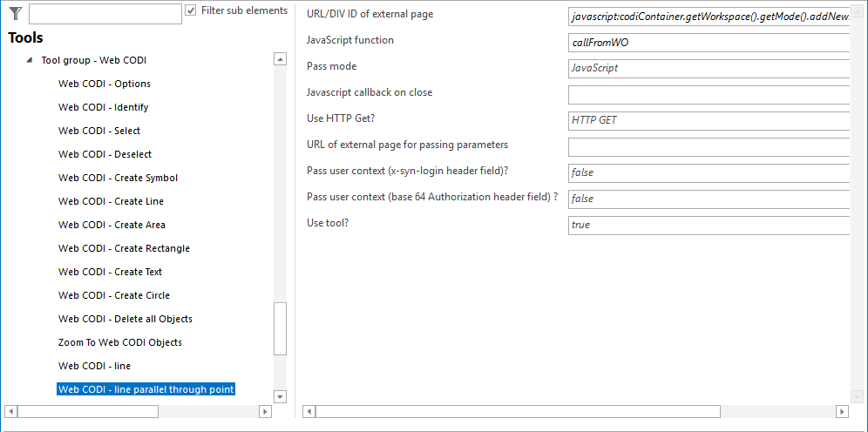Viewport: 868px width, 432px height.
Task: Select Web CODI - Create Line
Action: [x=111, y=201]
